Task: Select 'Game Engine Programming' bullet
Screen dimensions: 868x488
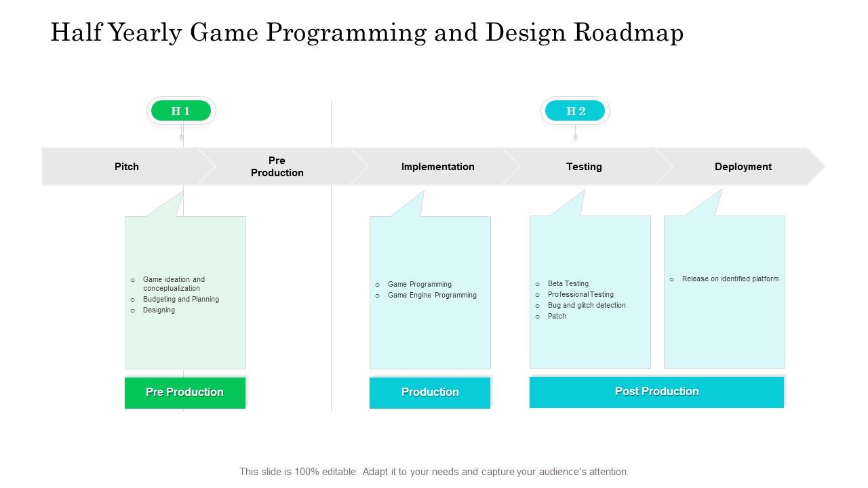Action: tap(432, 295)
